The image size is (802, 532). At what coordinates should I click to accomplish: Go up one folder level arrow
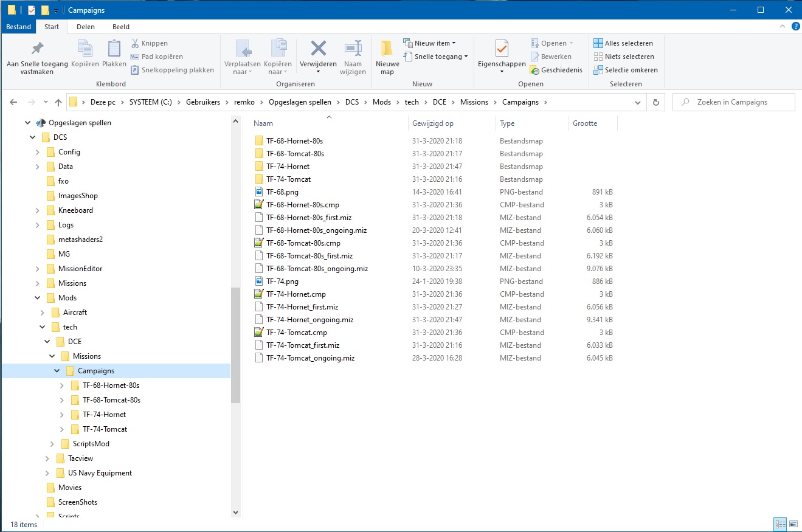coord(58,102)
